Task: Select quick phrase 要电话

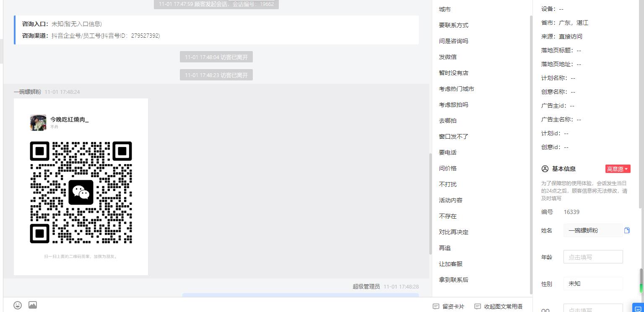Action: pos(448,152)
